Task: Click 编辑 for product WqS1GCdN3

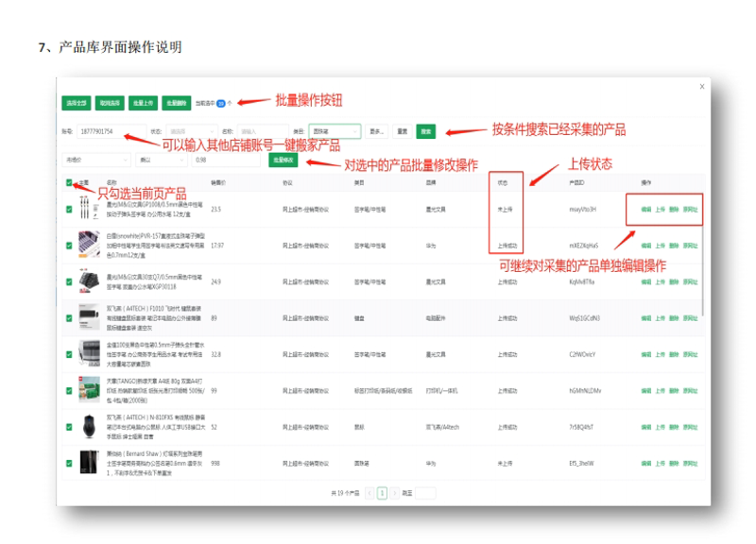Action: (646, 318)
